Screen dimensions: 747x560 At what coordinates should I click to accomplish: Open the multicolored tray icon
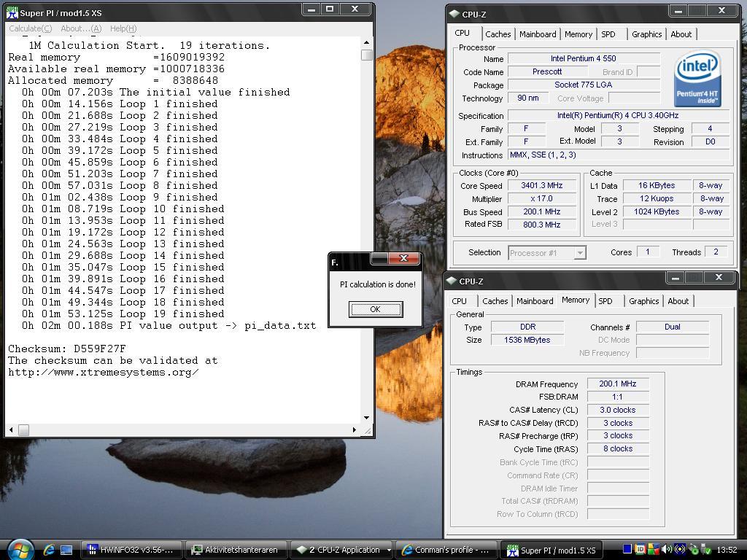[653, 550]
